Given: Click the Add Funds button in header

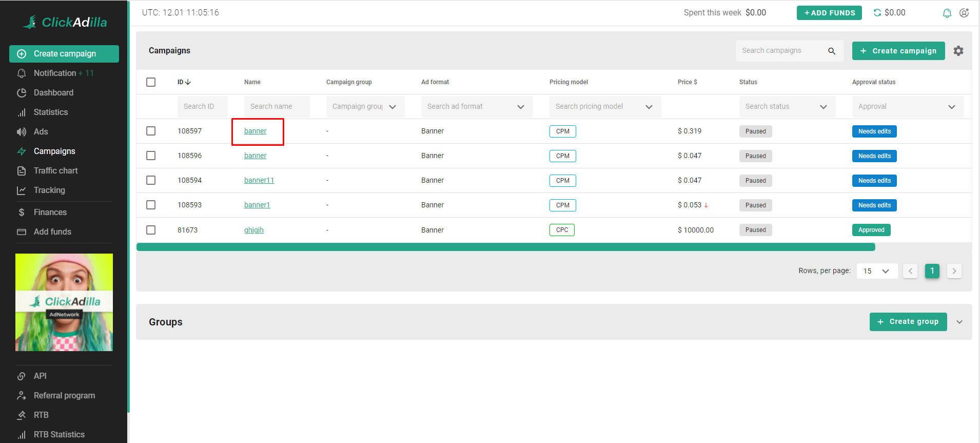Looking at the screenshot, I should (x=829, y=13).
